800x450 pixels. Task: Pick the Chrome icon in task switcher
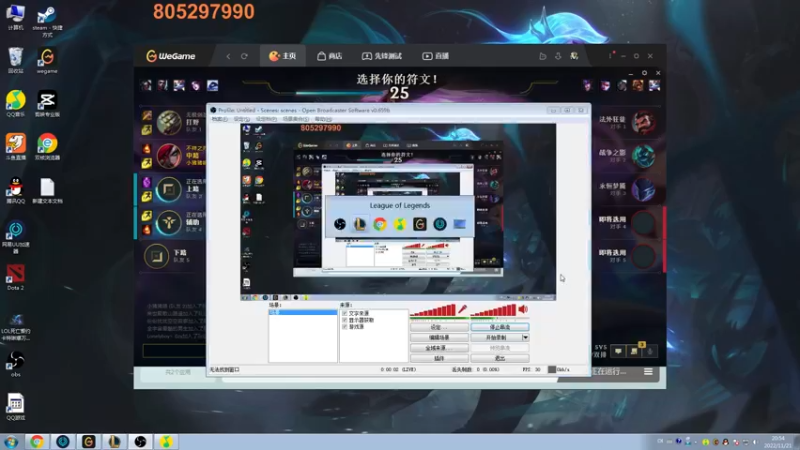point(380,224)
